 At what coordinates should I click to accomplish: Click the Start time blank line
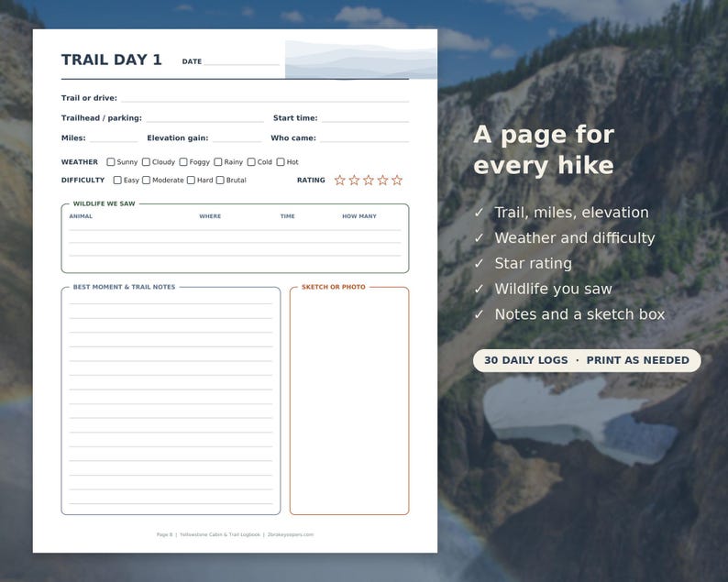click(x=366, y=121)
